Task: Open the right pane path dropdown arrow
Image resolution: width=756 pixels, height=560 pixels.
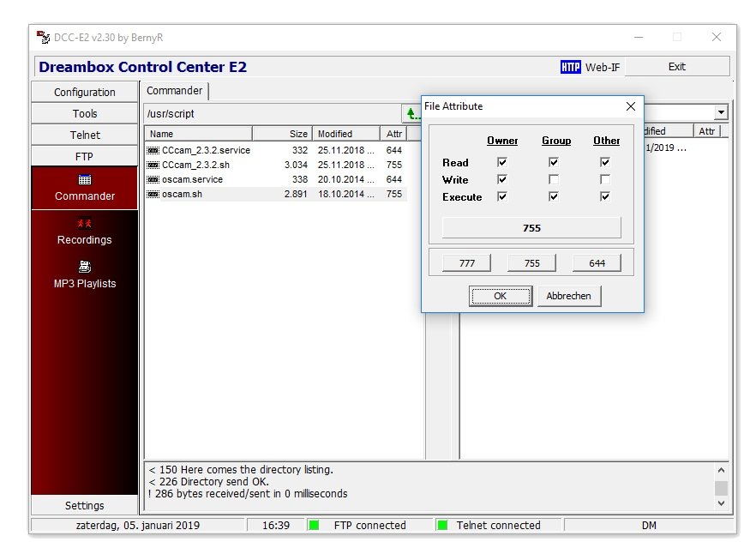Action: (721, 112)
